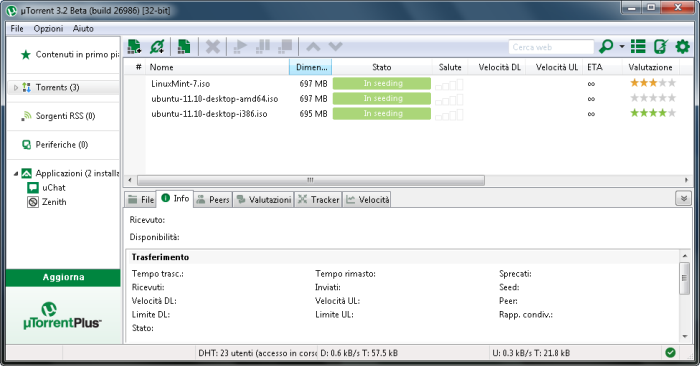Click the green Aggiorna button

pyautogui.click(x=63, y=277)
